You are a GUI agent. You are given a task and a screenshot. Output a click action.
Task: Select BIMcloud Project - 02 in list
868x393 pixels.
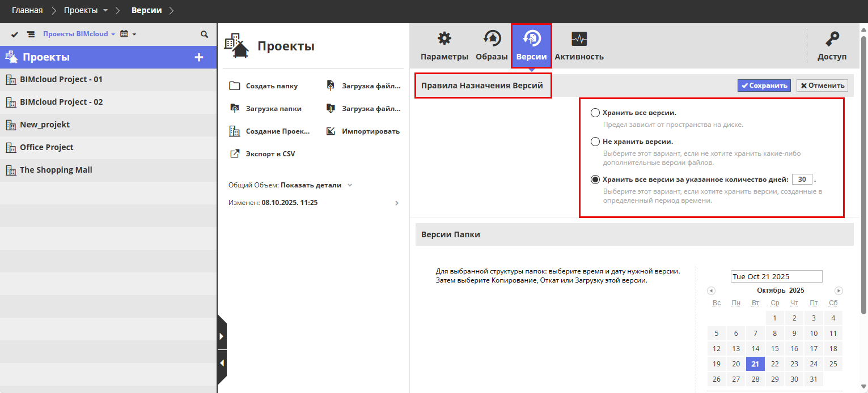pos(108,102)
